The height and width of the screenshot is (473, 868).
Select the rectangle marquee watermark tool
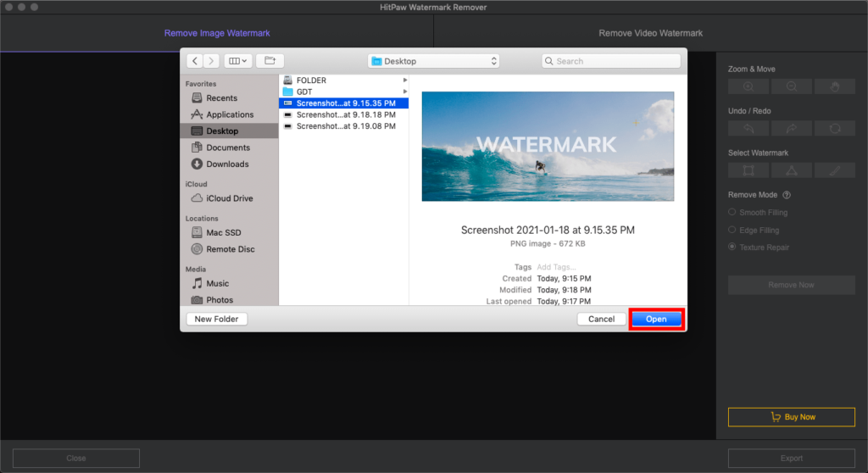748,170
